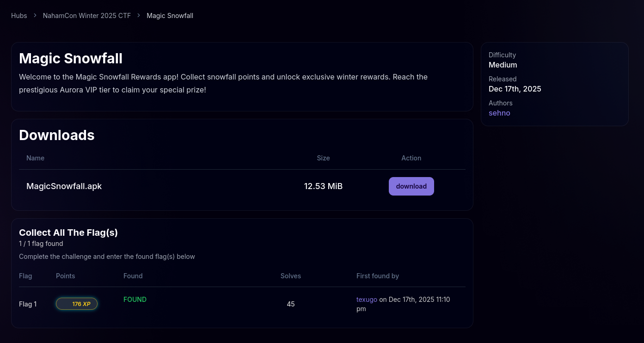The width and height of the screenshot is (644, 343).
Task: Click the chevron separator before Magic Snowfall
Action: [139, 16]
